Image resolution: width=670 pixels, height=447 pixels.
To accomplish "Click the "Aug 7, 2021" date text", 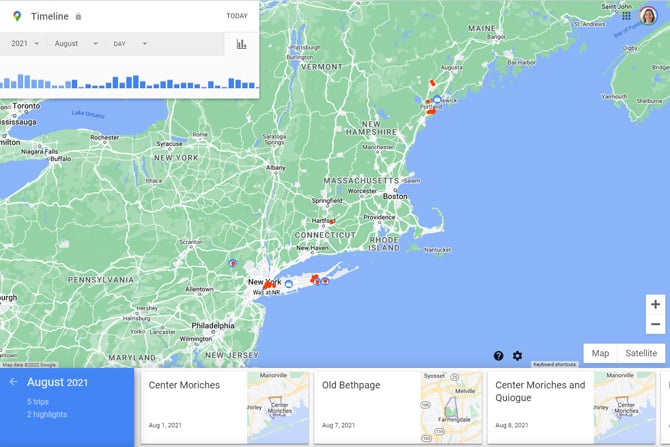I will coord(338,425).
